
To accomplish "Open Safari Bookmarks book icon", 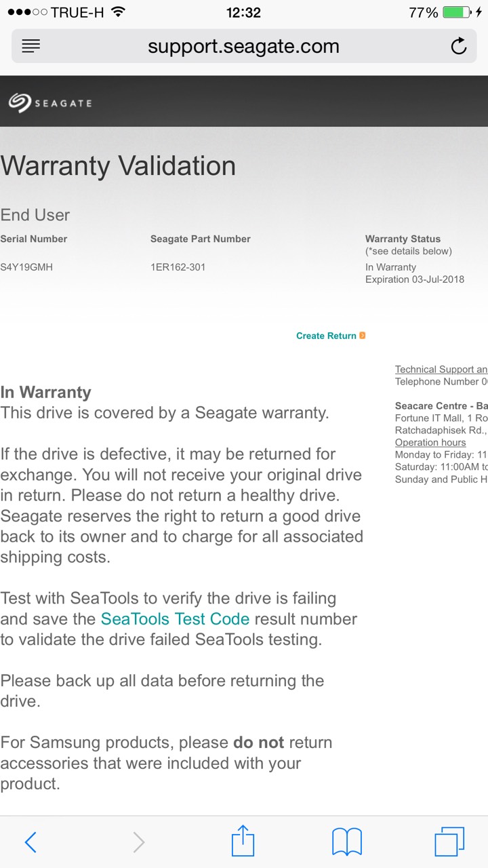I will [x=346, y=842].
